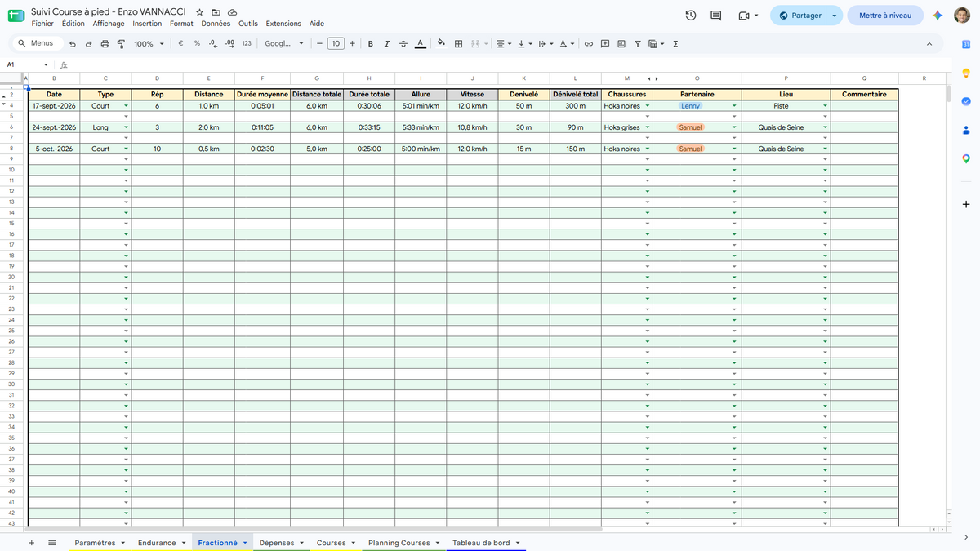The image size is (980, 551).
Task: Open the Insertion menu
Action: click(x=147, y=24)
